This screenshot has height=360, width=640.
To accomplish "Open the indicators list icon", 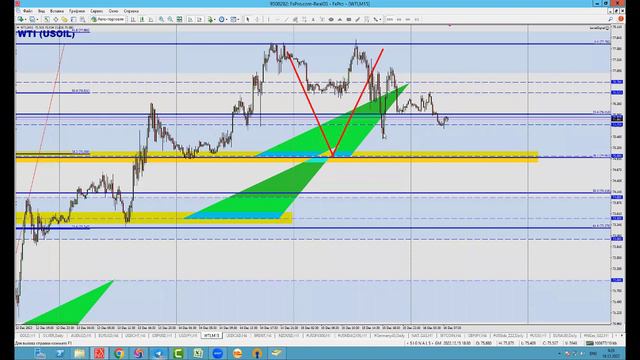I will pyautogui.click(x=210, y=19).
